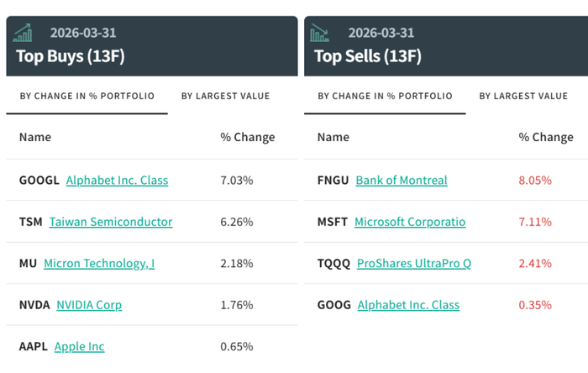Open the Bank of Montreal link

[402, 180]
